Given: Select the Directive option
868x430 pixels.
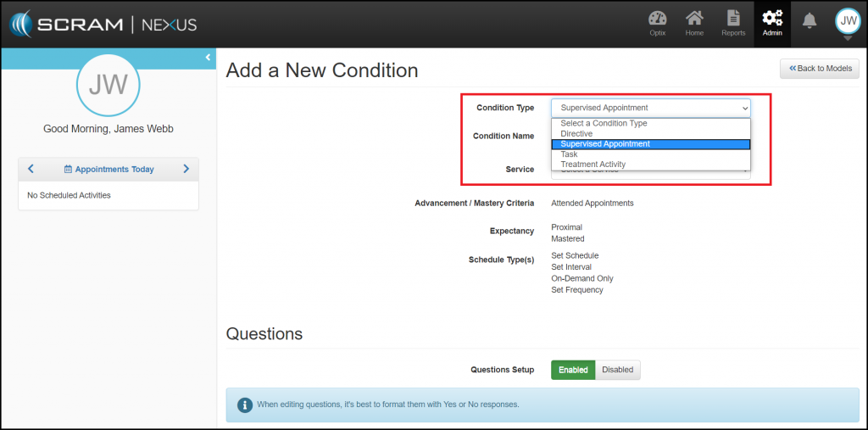Looking at the screenshot, I should coord(576,134).
